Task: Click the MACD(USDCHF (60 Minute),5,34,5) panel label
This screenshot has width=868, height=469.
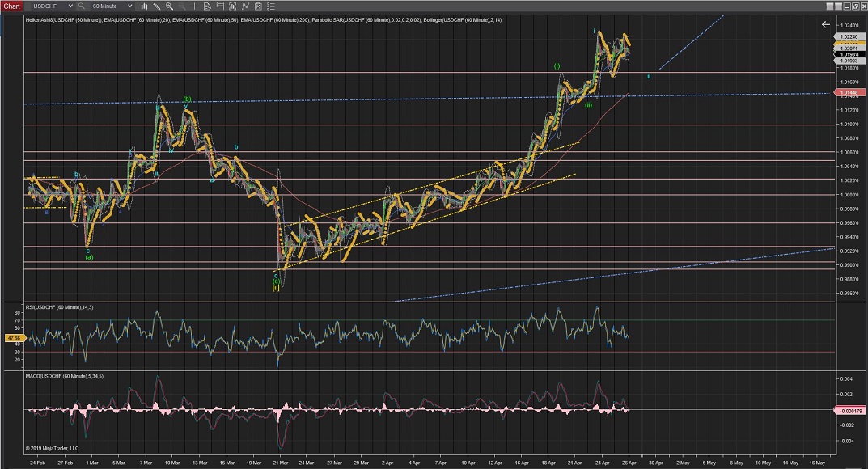Action: (x=64, y=376)
